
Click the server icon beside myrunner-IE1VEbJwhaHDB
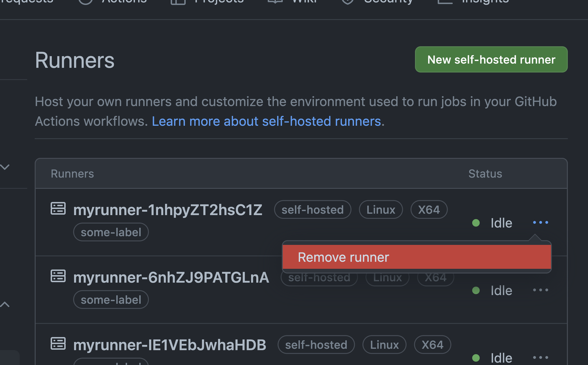[x=58, y=343]
